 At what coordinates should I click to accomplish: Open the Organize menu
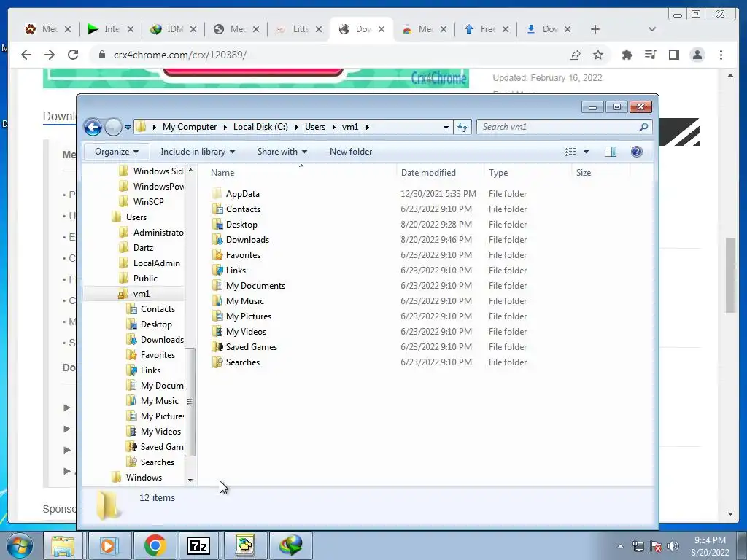[117, 152]
